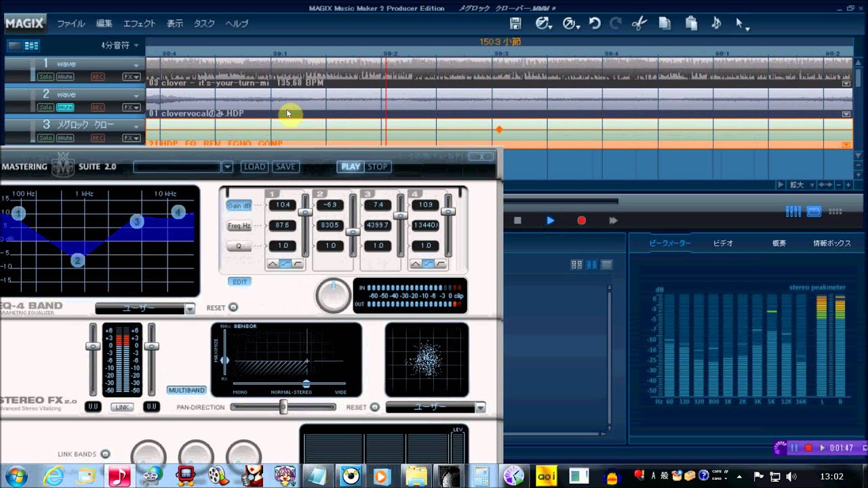Click the undo arrow icon
868x488 pixels.
595,24
